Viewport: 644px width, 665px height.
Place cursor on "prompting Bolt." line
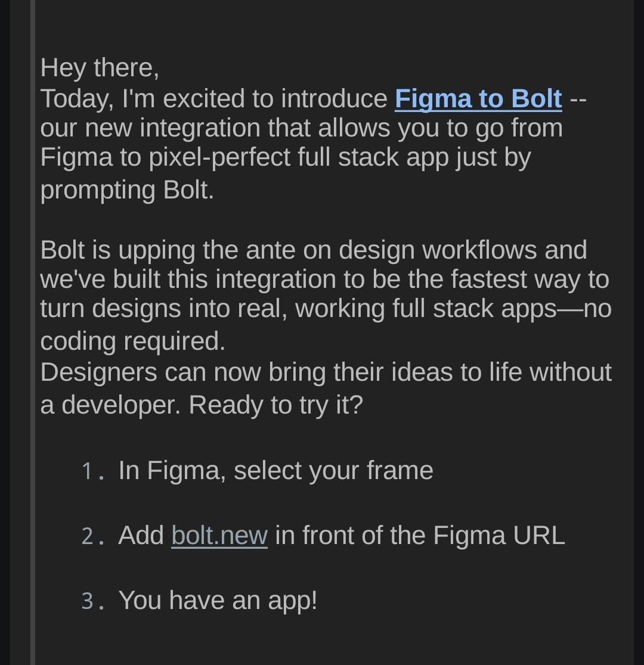pos(127,191)
